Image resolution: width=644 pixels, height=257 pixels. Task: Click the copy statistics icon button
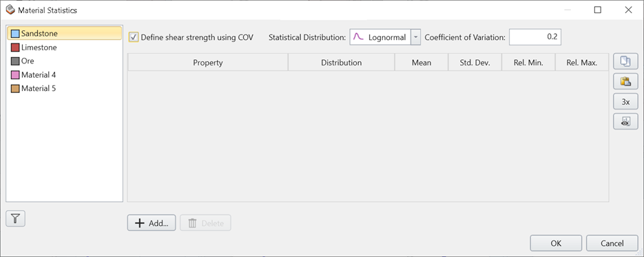(x=625, y=61)
